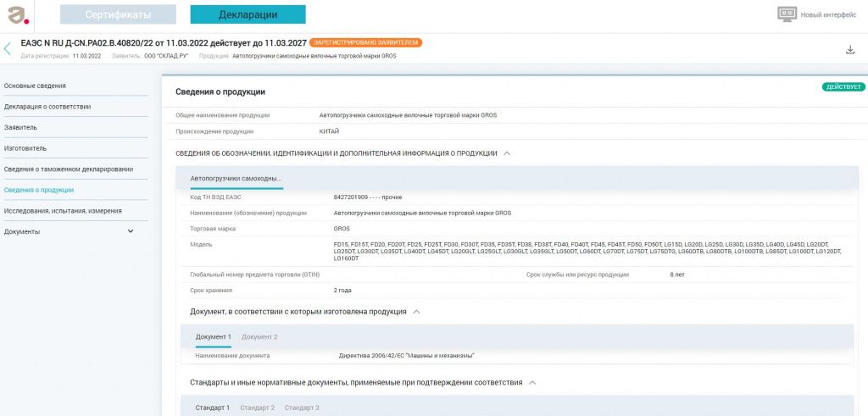Click the Глобальный номер предмета торговли (GTIN) label
This screenshot has width=868, height=416.
pos(254,275)
